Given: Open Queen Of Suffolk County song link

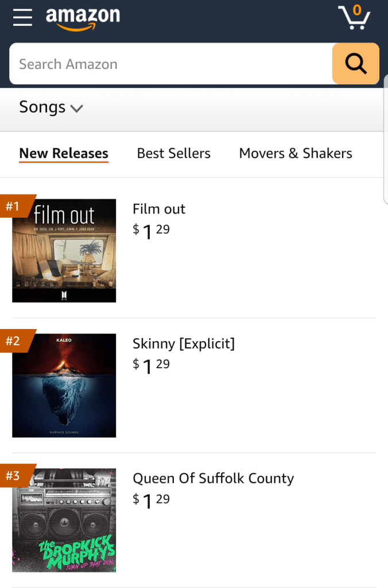Looking at the screenshot, I should (x=213, y=478).
